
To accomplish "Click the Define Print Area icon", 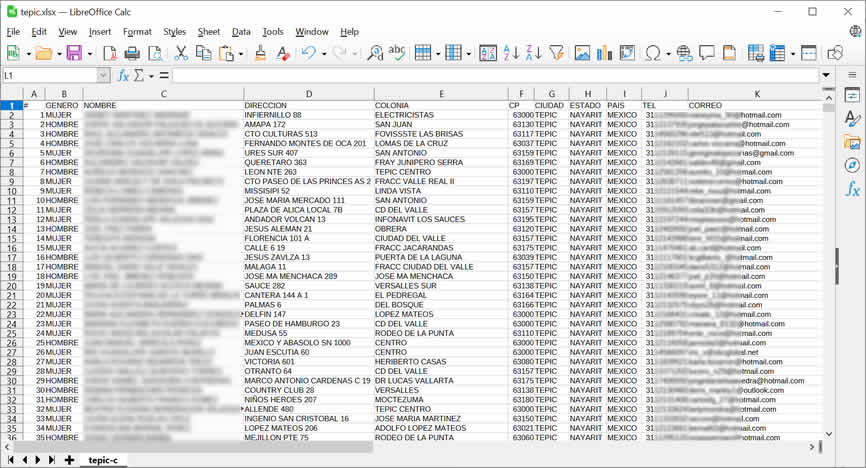I will click(756, 53).
